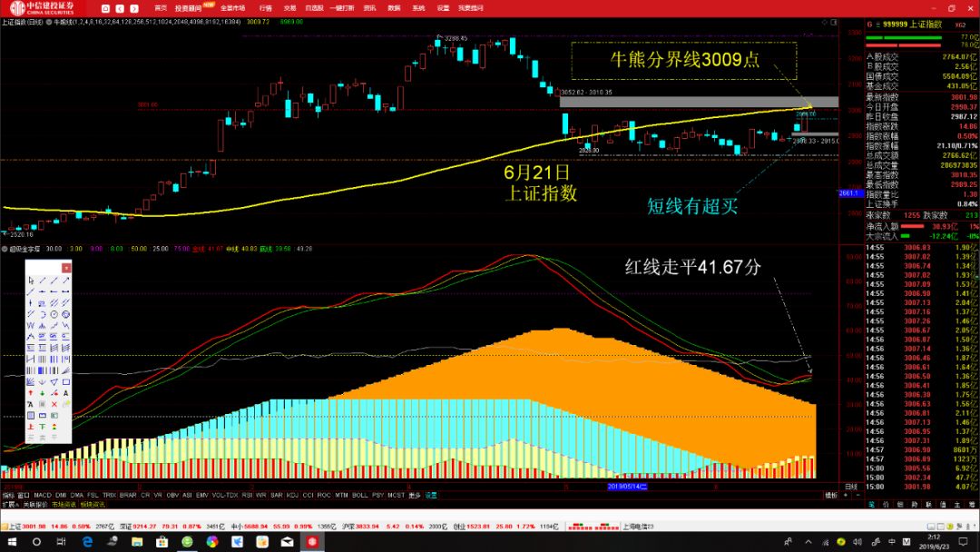
Task: Open the Windows notification center
Action: (963, 541)
